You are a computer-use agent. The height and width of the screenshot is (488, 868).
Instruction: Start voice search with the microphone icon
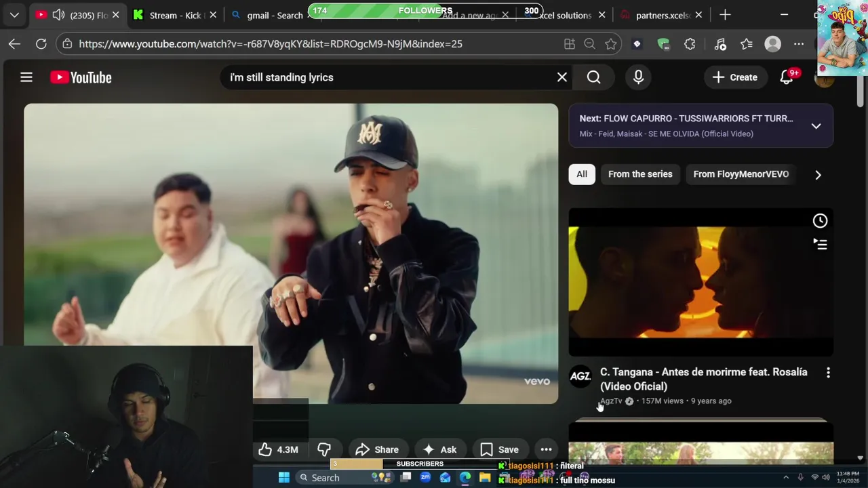(638, 77)
